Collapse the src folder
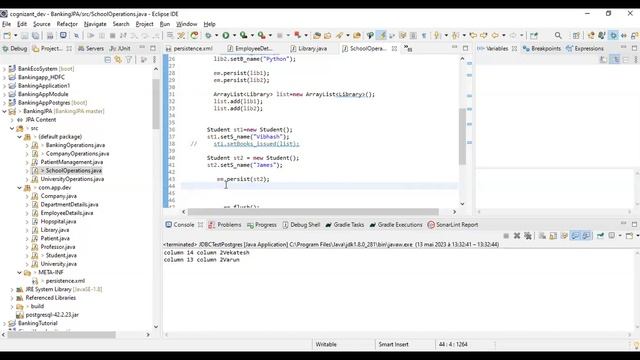Screen dimensions: 640x360 [x=12, y=128]
